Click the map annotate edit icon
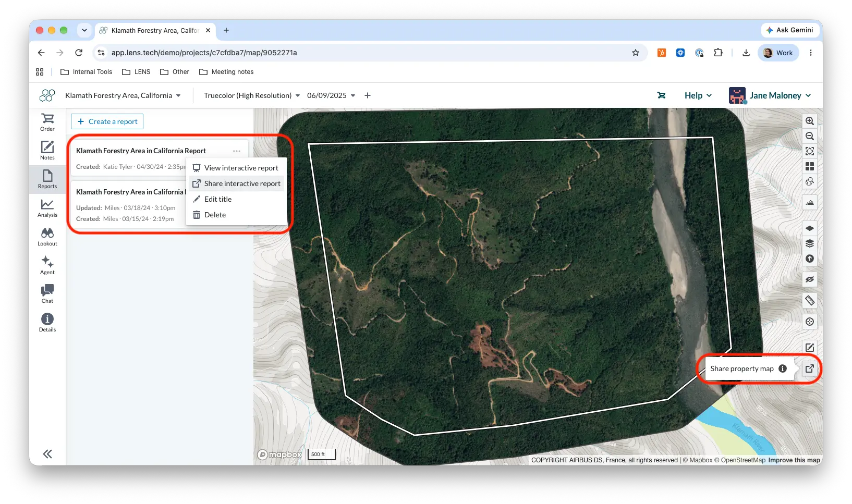 810,348
